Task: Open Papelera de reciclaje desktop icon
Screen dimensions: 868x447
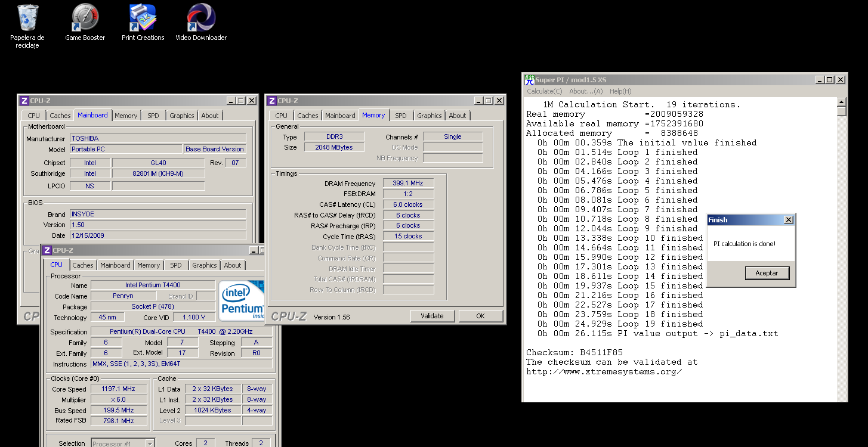Action: (27, 26)
